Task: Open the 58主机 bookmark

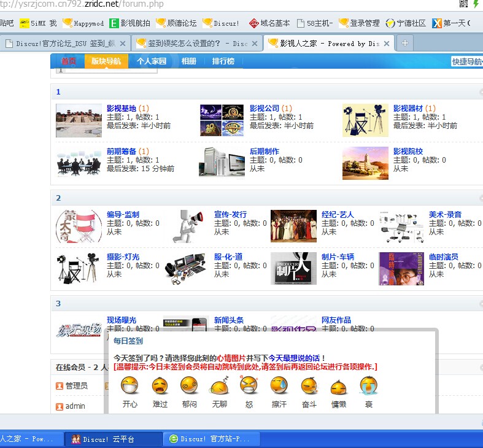Action: coord(315,23)
